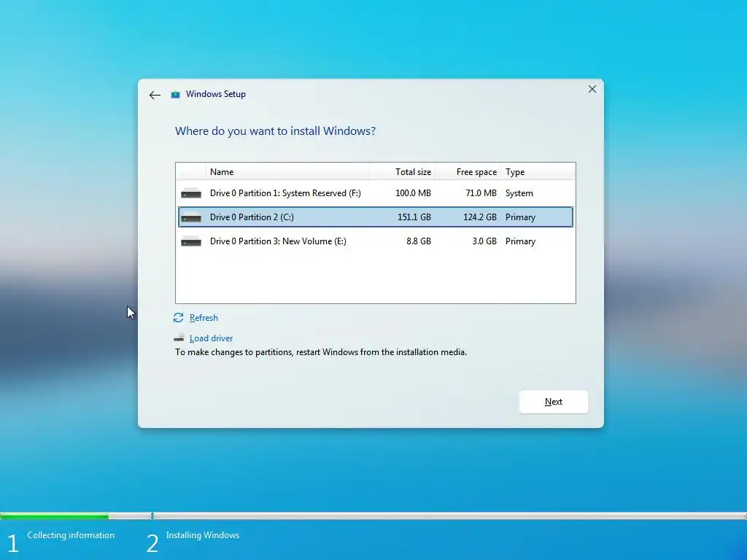Viewport: 747px width, 560px height.
Task: Refresh the partition list via Refresh link
Action: (204, 318)
